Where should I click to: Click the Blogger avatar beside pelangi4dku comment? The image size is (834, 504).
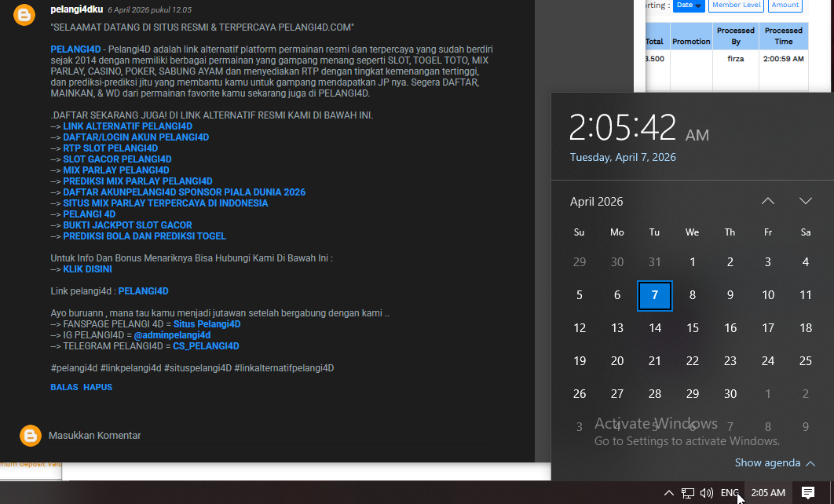tap(24, 15)
